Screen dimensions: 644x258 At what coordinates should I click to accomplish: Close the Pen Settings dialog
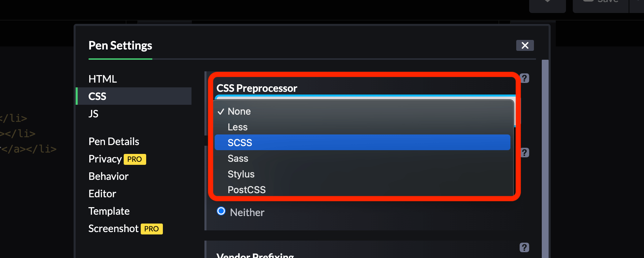pos(525,45)
